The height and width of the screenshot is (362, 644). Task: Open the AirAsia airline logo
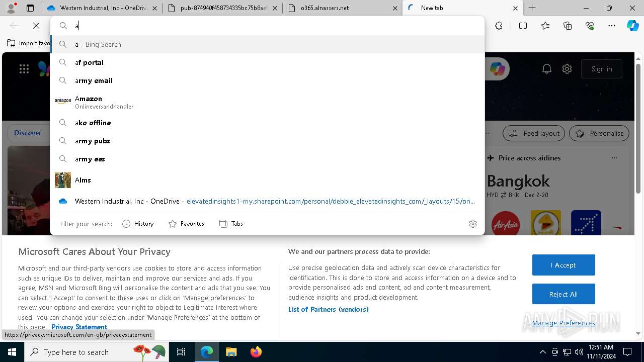pyautogui.click(x=505, y=225)
